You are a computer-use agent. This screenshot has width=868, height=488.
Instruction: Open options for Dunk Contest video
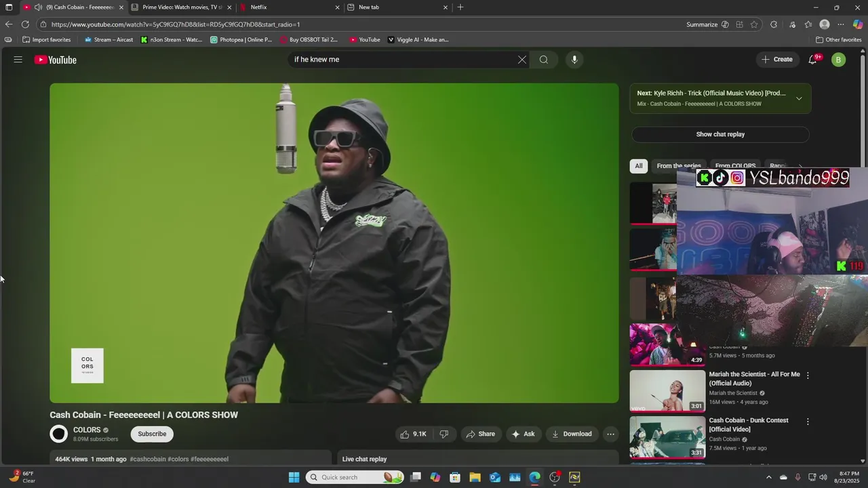808,422
